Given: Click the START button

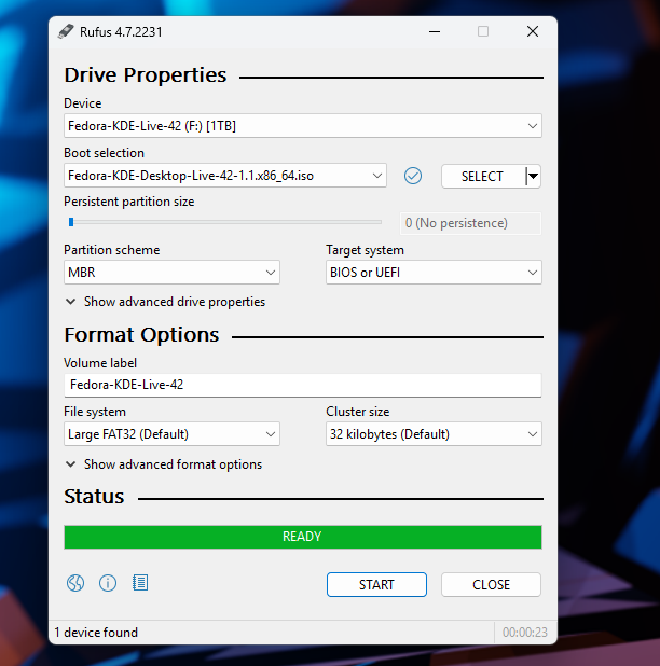Looking at the screenshot, I should tap(377, 584).
